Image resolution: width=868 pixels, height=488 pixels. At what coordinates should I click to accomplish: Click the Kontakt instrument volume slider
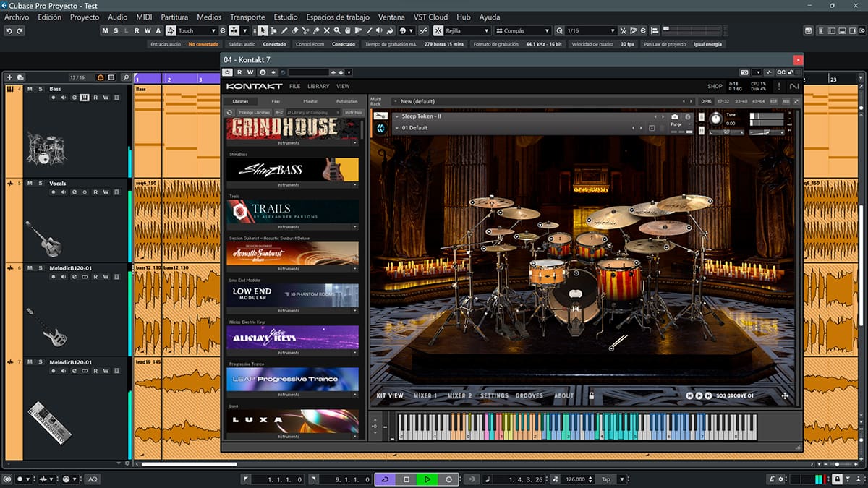click(x=767, y=132)
